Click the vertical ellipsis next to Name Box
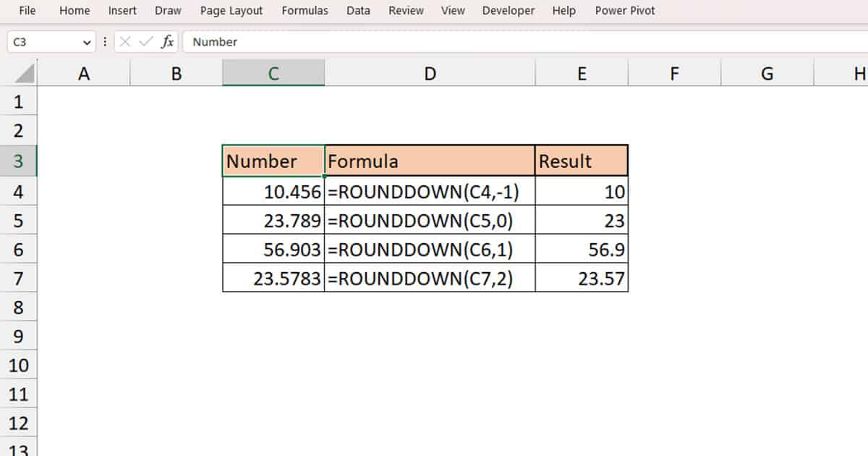Screen dimensions: 868x456 (105, 42)
